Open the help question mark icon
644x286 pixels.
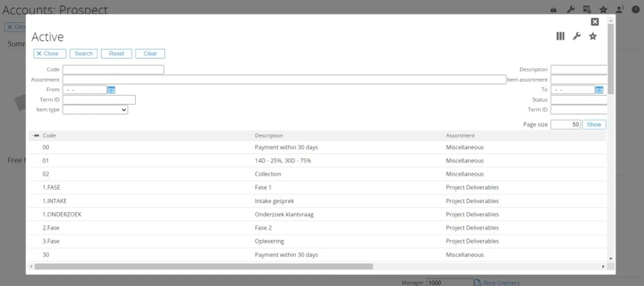coord(636,9)
